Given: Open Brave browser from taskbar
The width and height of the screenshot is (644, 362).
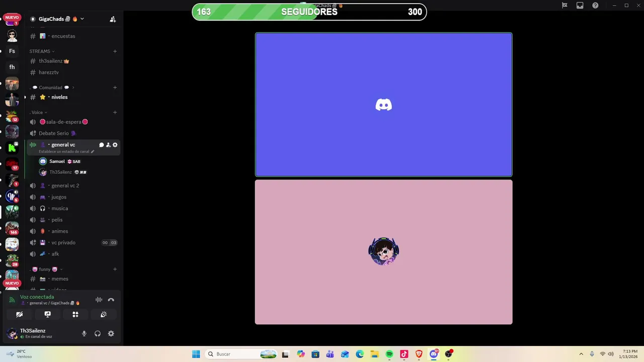Looking at the screenshot, I should click(x=419, y=354).
